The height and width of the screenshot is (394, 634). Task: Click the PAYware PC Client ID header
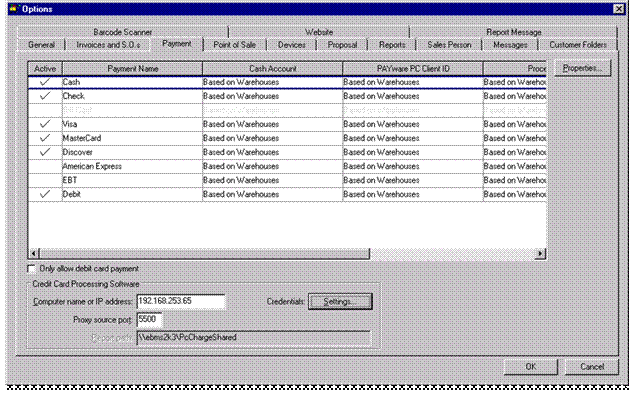[413, 69]
